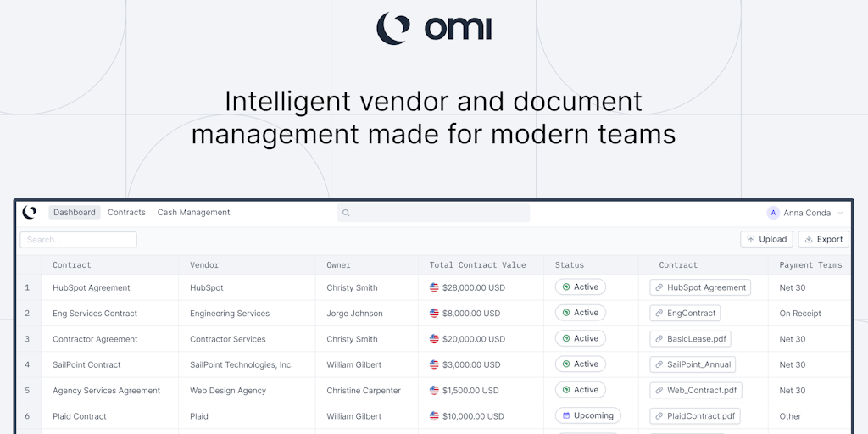
Task: Click the magnifier icon in the top search bar
Action: click(x=346, y=213)
